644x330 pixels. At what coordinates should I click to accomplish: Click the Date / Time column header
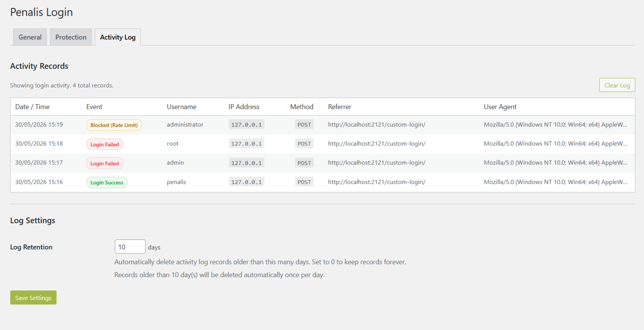pyautogui.click(x=32, y=107)
